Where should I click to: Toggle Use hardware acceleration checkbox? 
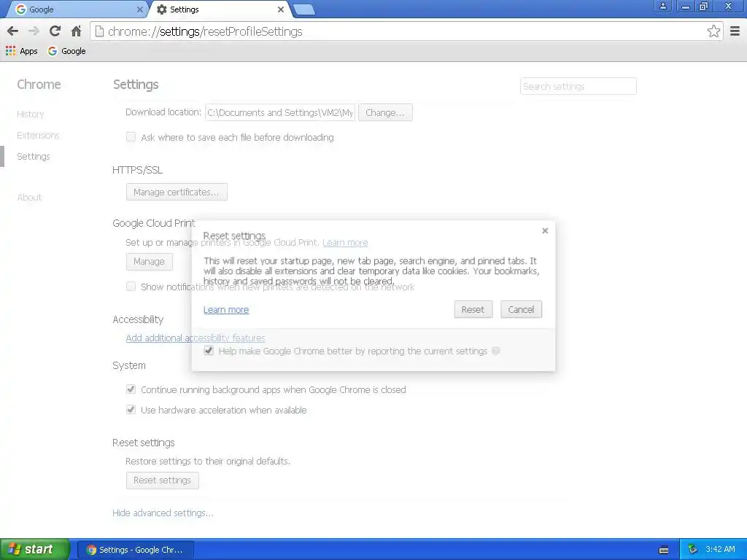click(x=131, y=410)
